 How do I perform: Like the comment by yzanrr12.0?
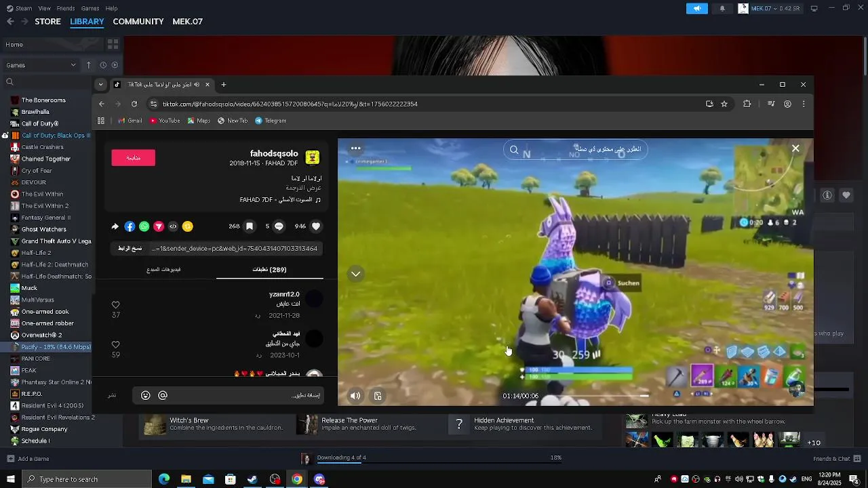(115, 305)
